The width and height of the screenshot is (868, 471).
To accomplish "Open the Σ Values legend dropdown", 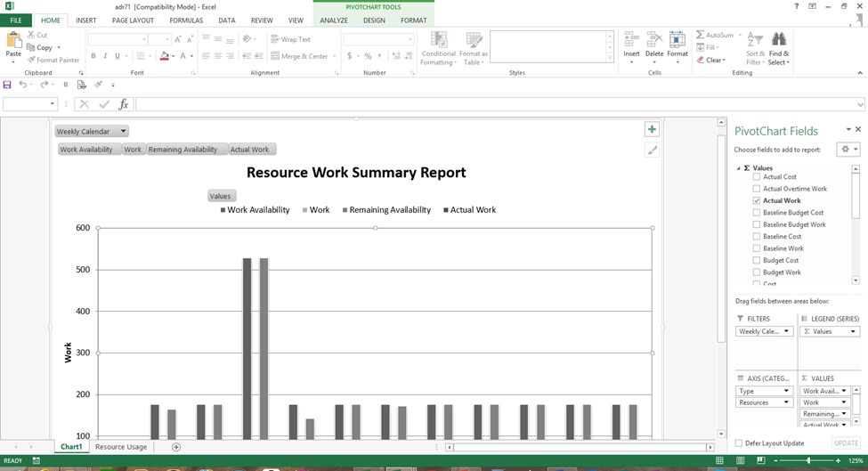I will [853, 331].
